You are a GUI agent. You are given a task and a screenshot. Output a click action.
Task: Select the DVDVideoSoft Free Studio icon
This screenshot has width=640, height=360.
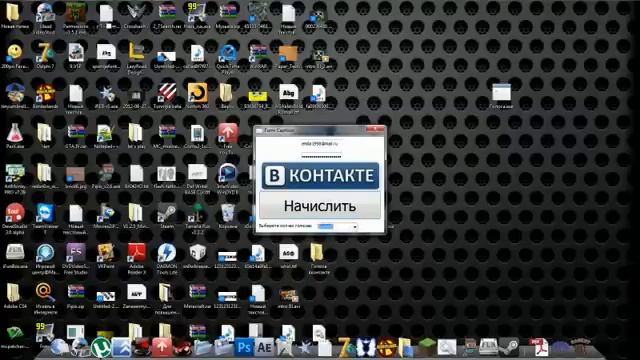(76, 260)
